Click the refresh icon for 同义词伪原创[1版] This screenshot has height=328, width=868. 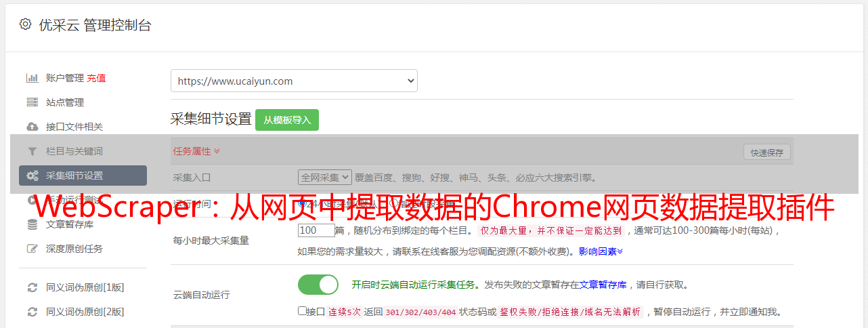32,287
